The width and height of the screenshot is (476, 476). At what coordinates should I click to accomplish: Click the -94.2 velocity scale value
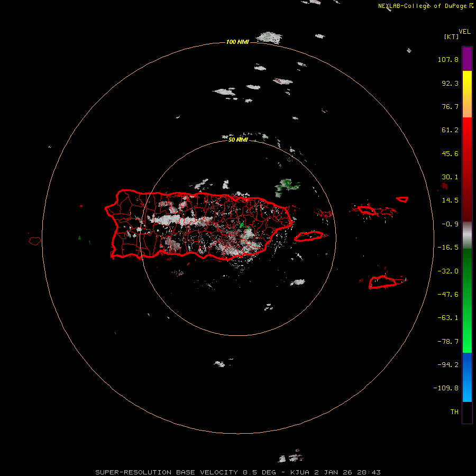448,365
